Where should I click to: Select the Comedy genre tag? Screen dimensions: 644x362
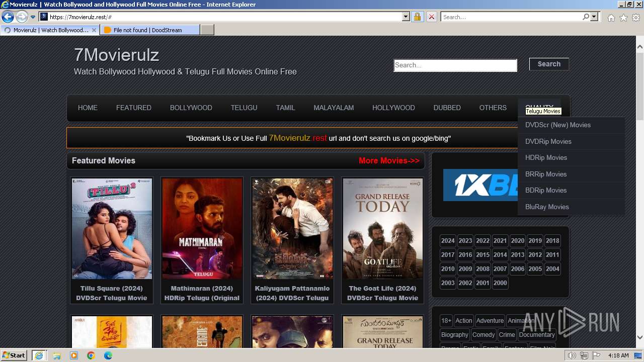coord(484,335)
